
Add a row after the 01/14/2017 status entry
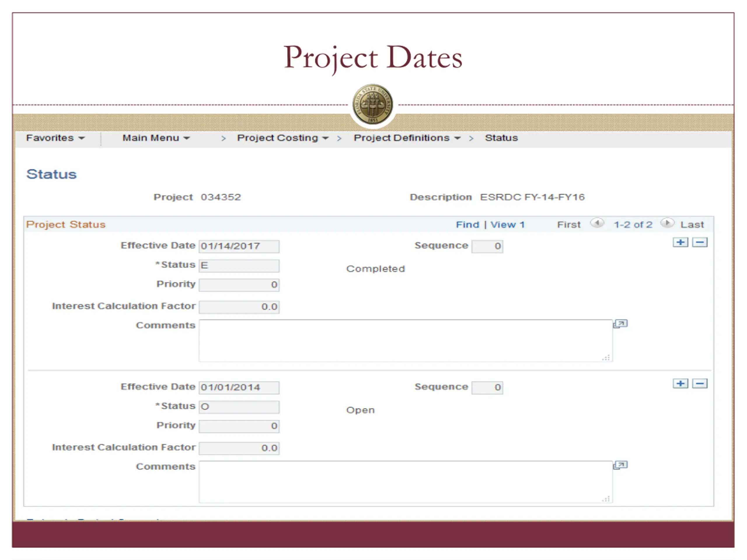[680, 242]
